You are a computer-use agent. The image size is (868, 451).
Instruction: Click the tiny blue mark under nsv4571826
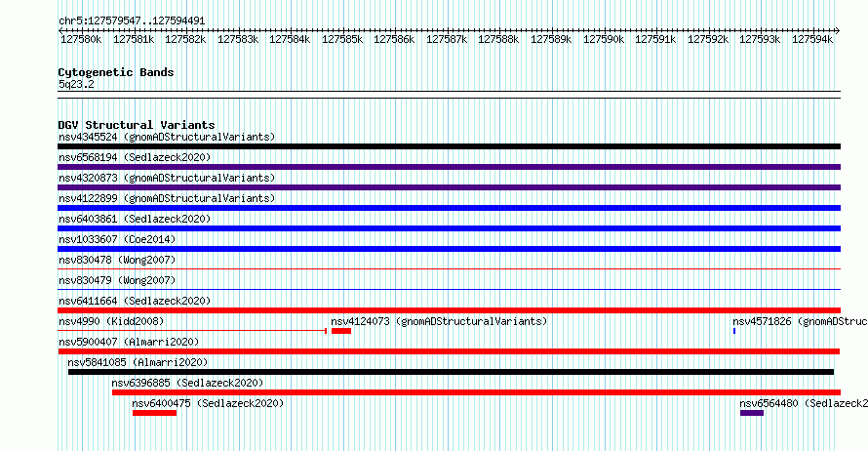[x=734, y=331]
